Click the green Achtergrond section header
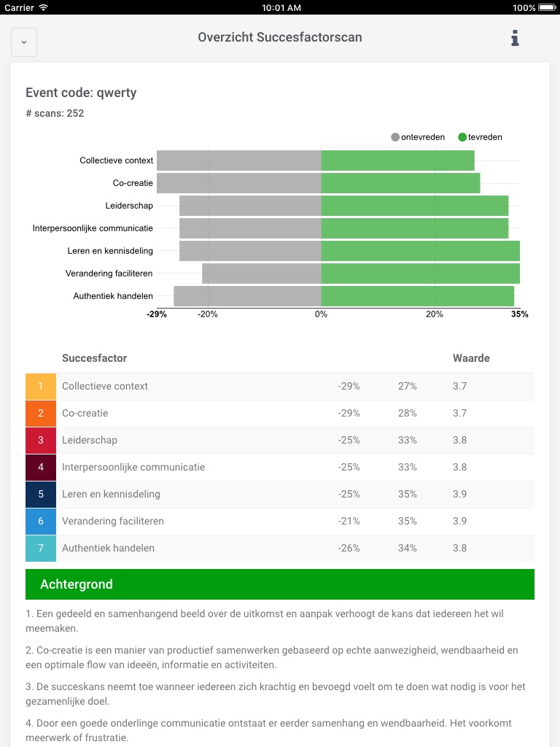The height and width of the screenshot is (747, 560). click(279, 584)
